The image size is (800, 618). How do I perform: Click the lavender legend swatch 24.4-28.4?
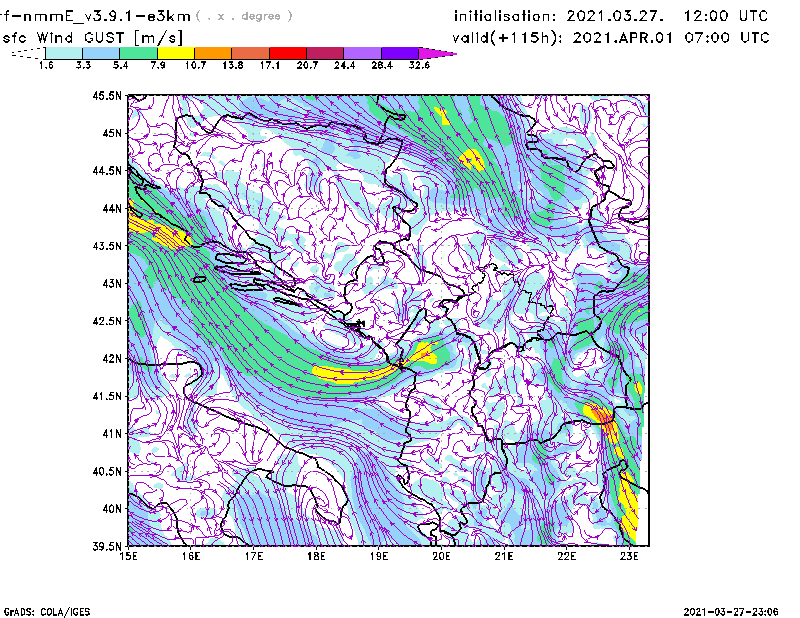[362, 53]
